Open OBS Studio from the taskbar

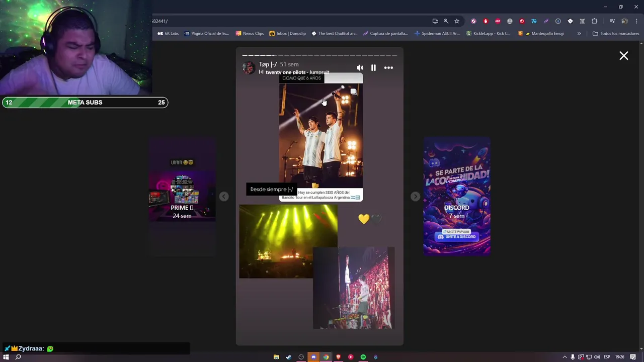[301, 357]
